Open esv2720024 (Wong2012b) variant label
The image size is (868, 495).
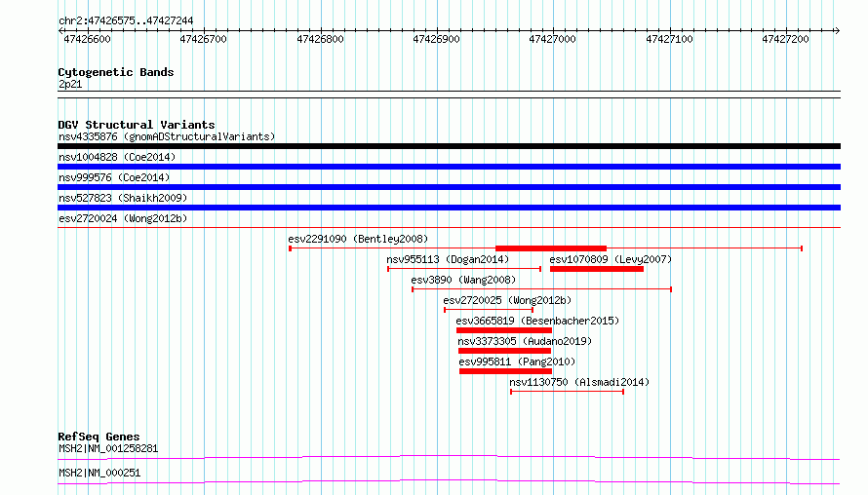123,218
